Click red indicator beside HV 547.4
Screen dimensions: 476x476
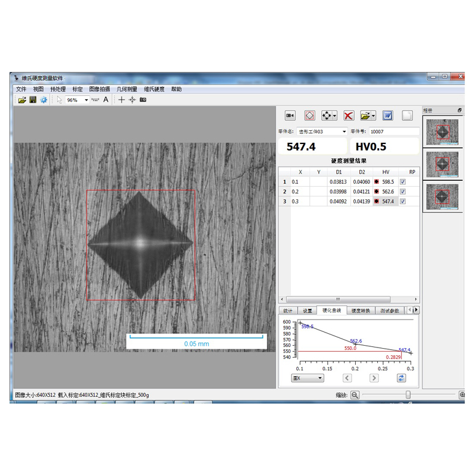click(377, 201)
